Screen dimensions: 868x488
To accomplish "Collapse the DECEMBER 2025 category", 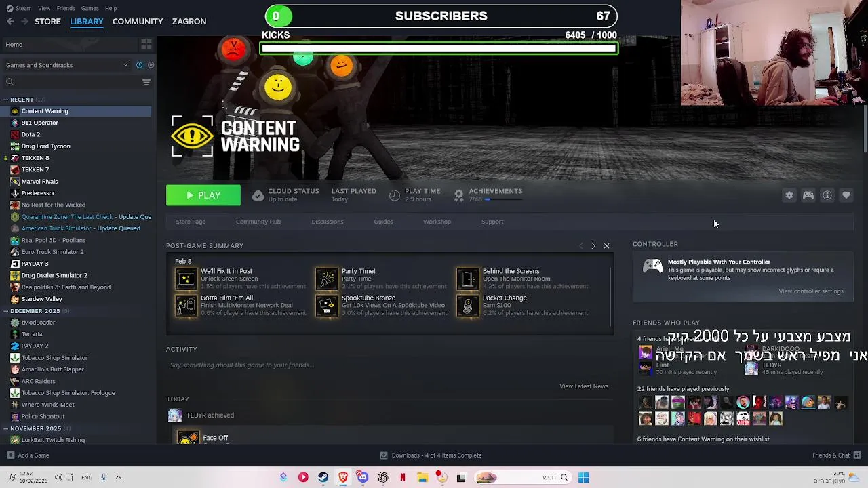I will 5,311.
